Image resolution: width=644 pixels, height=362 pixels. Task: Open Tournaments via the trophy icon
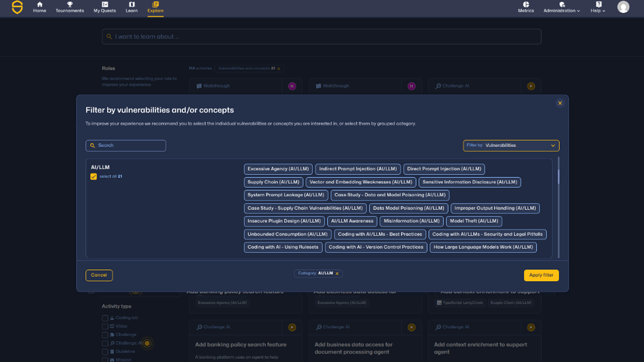[69, 4]
